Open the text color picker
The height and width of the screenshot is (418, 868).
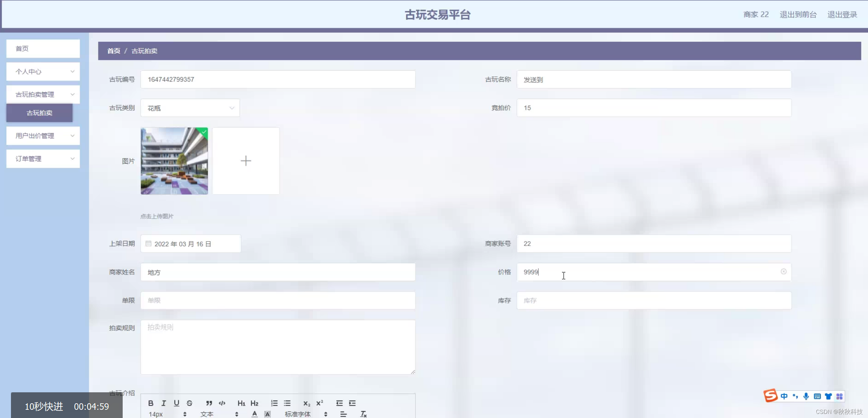click(255, 414)
